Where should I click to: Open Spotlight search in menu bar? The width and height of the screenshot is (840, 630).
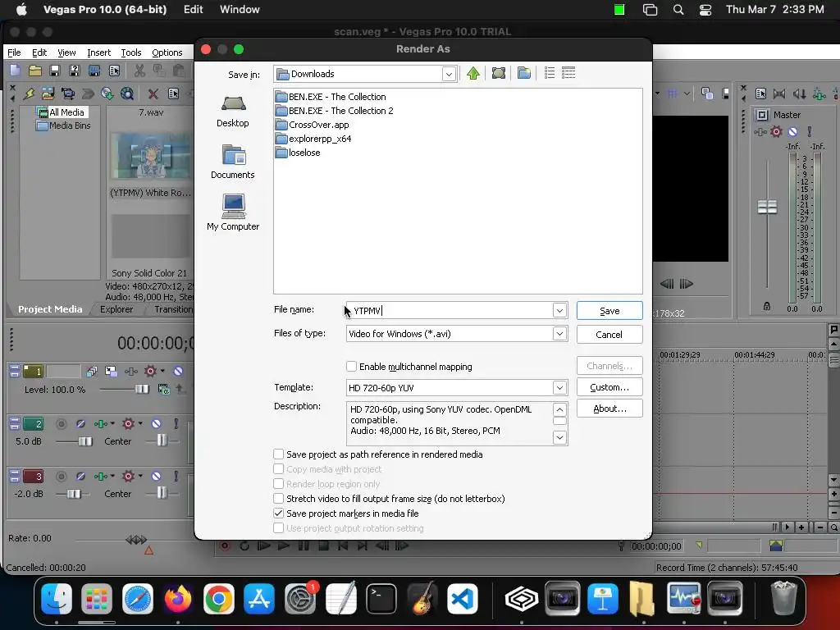pos(678,10)
